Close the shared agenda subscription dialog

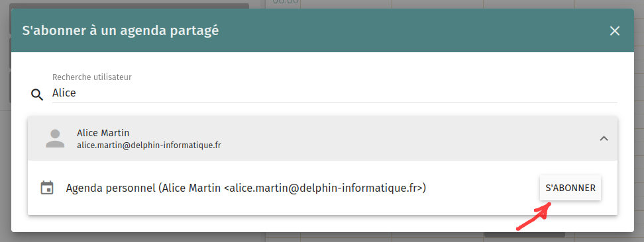coord(614,31)
